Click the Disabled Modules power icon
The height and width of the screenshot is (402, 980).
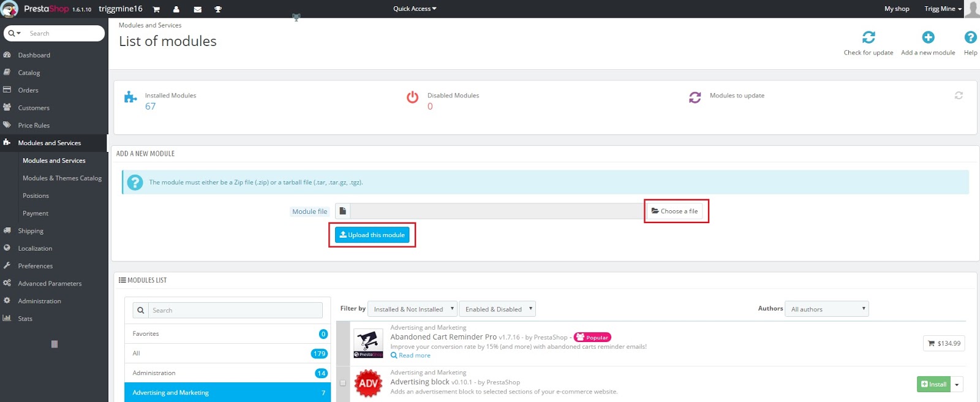click(x=412, y=97)
